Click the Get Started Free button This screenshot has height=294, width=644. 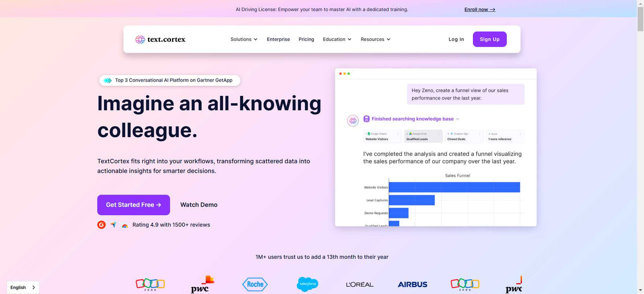pyautogui.click(x=133, y=205)
